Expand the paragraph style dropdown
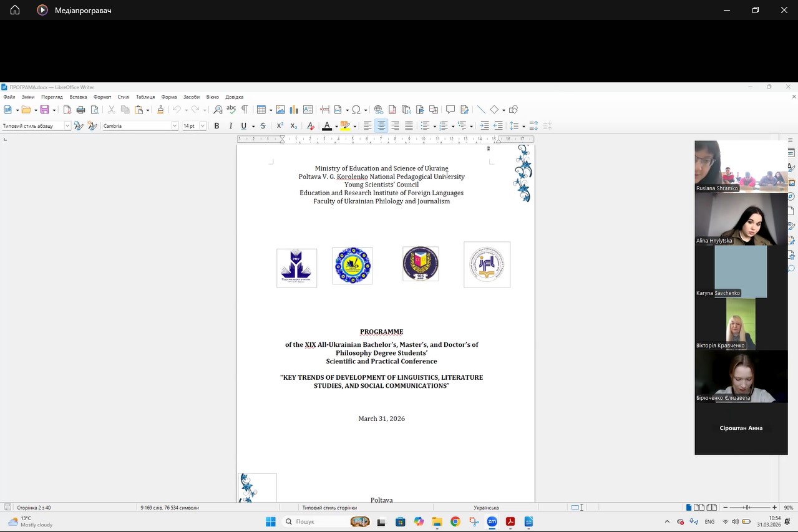The height and width of the screenshot is (532, 798). 67,126
